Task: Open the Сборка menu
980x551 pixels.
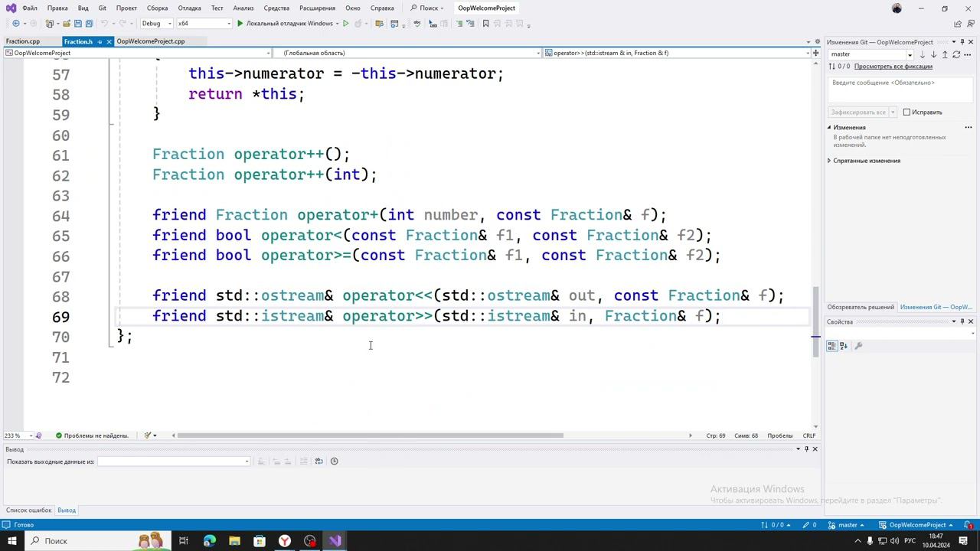Action: [x=157, y=8]
